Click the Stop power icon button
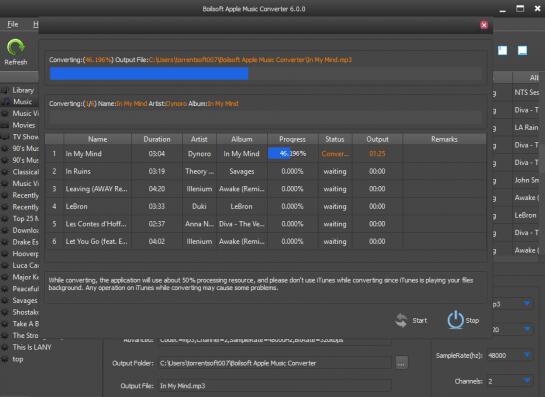 455,320
